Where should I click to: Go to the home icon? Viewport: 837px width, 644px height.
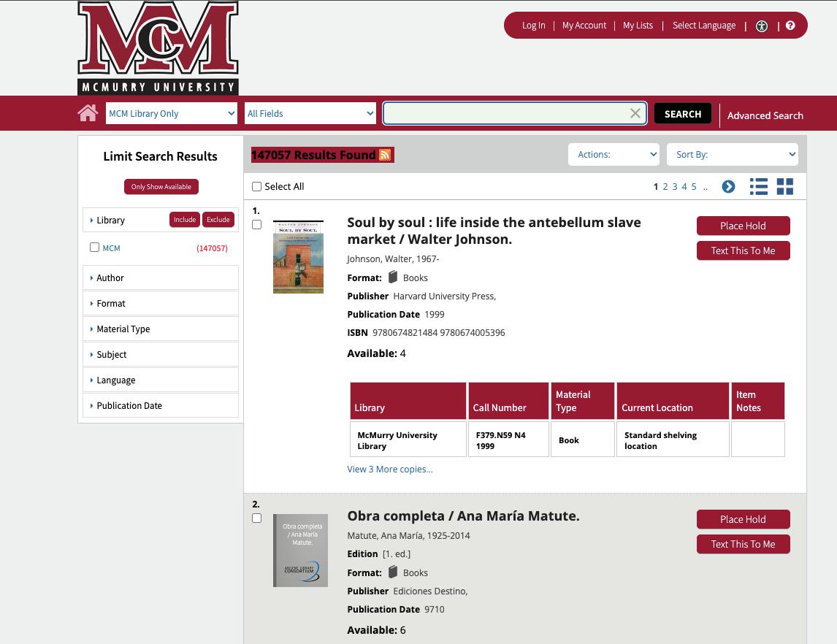[88, 113]
